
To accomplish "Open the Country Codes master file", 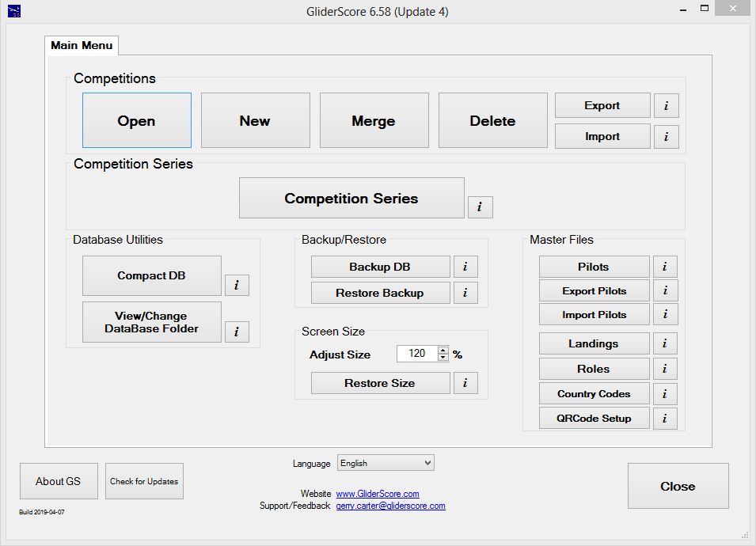I will coord(594,394).
